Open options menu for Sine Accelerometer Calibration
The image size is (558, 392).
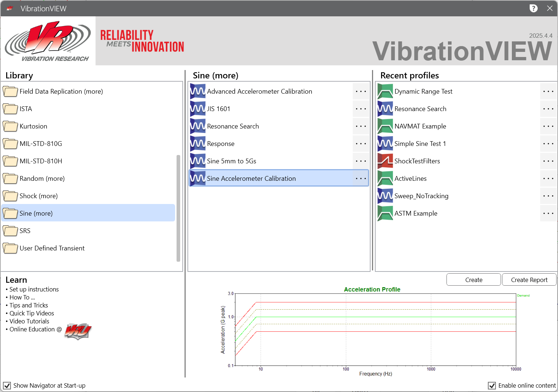coord(361,179)
